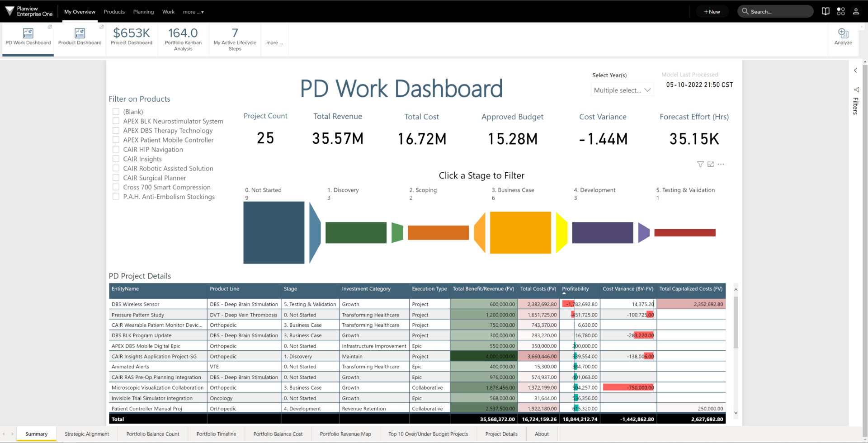Open Top 10 Over/Under Budget Projects tab
The height and width of the screenshot is (443, 868).
click(x=428, y=434)
